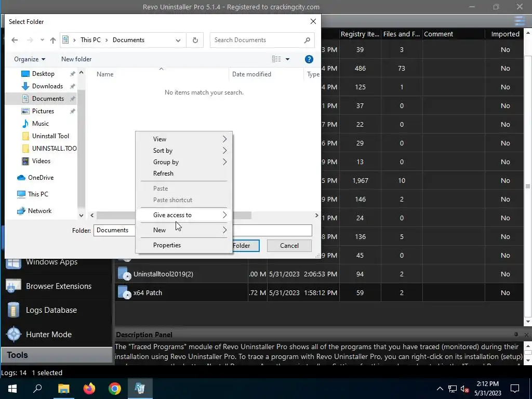Open the Hunter Mode tool in Revo
The width and height of the screenshot is (532, 399).
click(48, 334)
